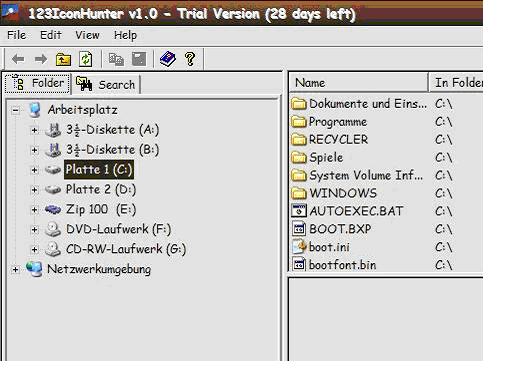
Task: Click the Netzwerkumgebung network icon
Action: click(x=34, y=269)
